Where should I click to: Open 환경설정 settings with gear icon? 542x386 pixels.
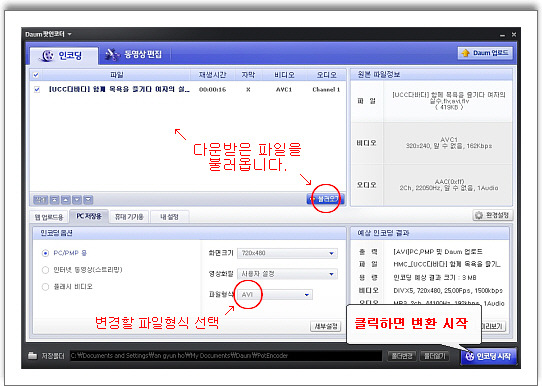493,215
